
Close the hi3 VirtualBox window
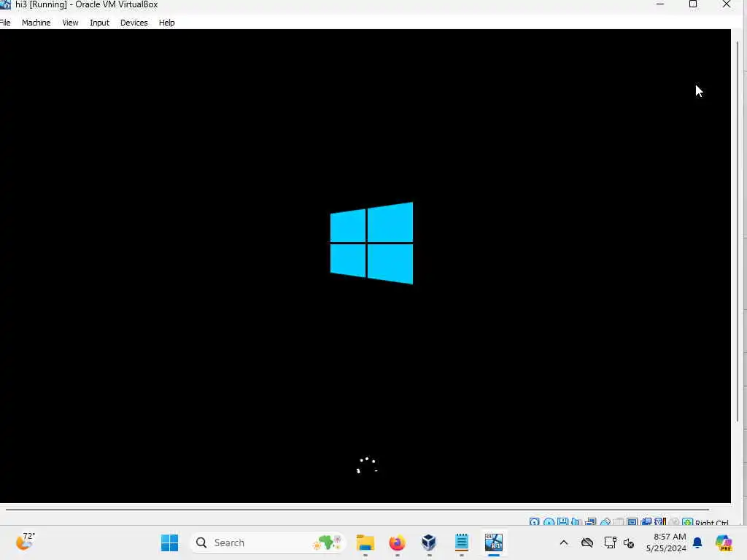click(x=727, y=4)
